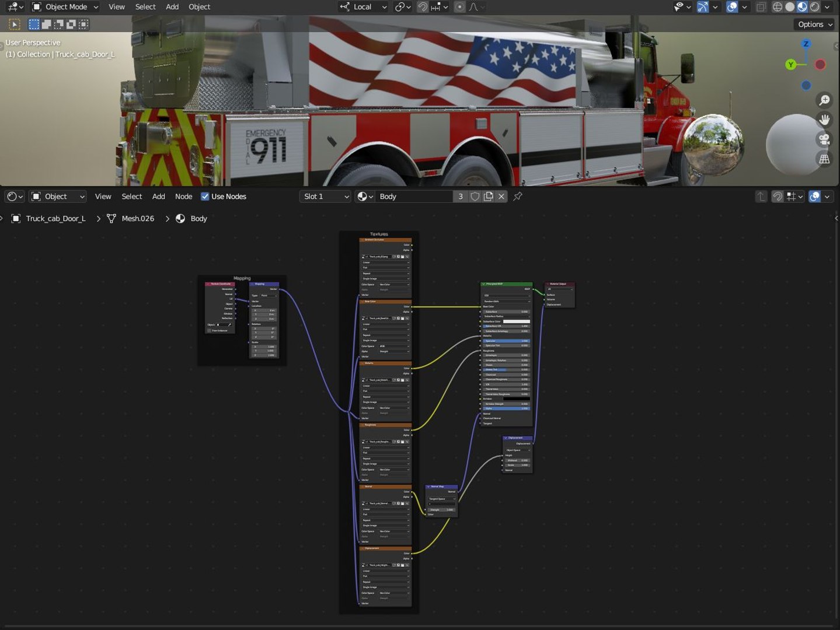Click Emission black color swatch in Principled BSDF

517,399
